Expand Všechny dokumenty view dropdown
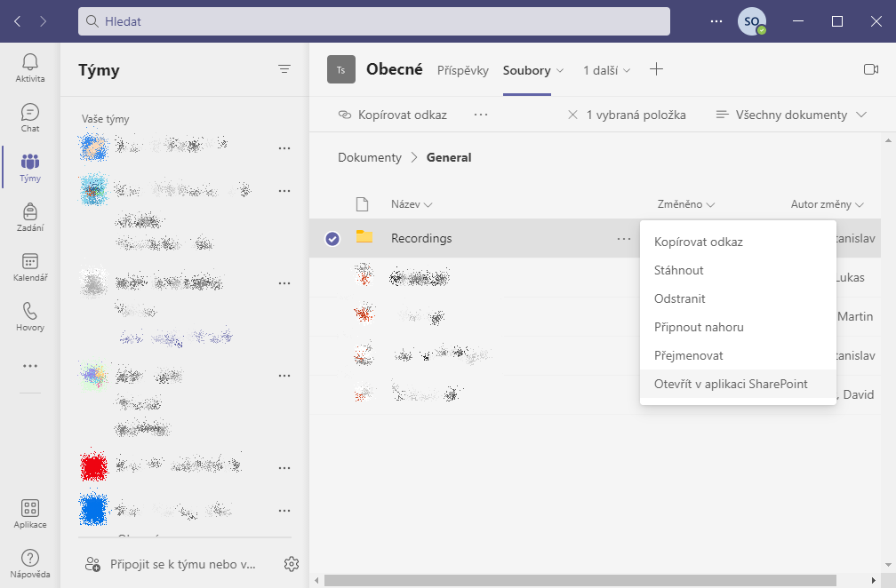The width and height of the screenshot is (896, 588). (791, 115)
